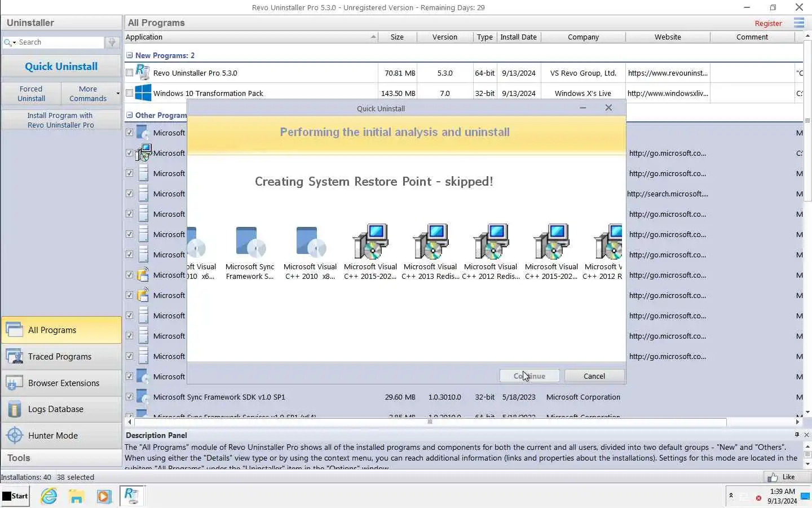Open Internet Explorer from the taskbar
Viewport: 812px width, 508px height.
(49, 496)
